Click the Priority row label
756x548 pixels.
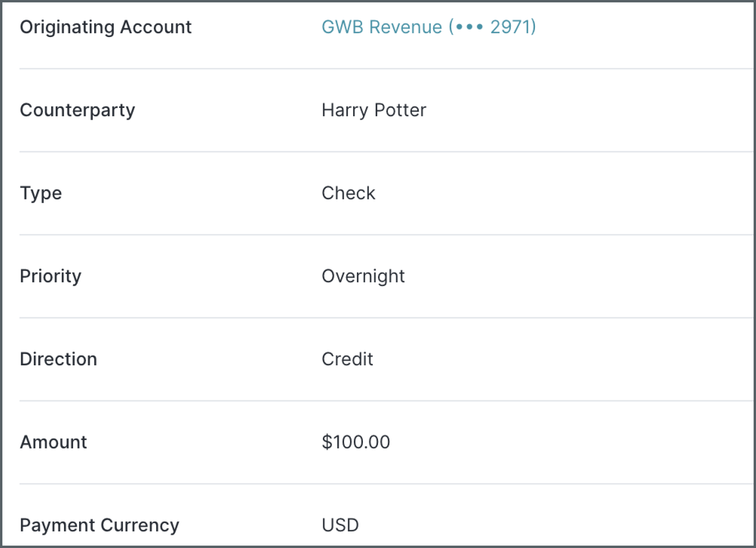pyautogui.click(x=51, y=276)
